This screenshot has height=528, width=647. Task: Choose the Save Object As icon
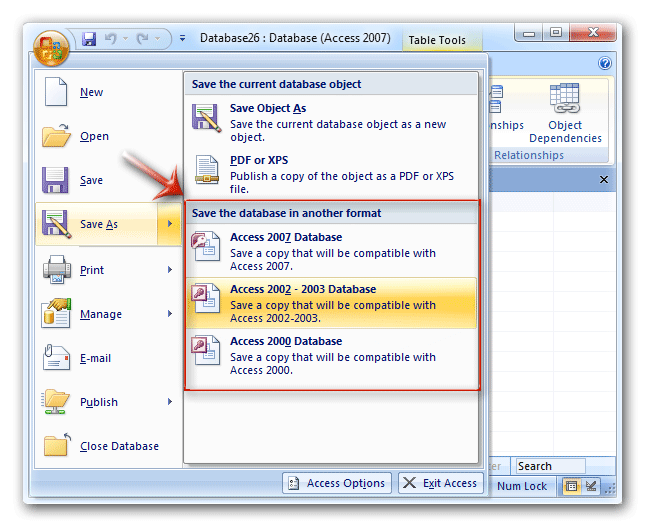tap(206, 118)
